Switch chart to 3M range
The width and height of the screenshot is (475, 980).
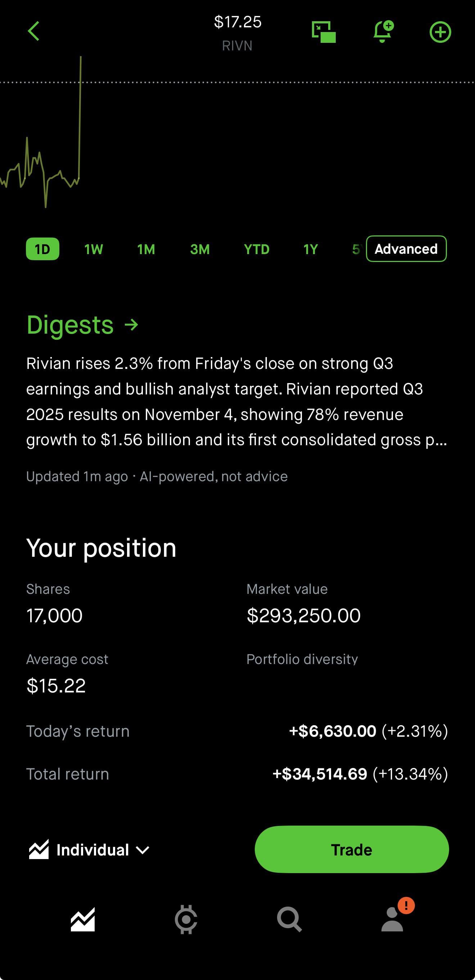click(x=200, y=249)
